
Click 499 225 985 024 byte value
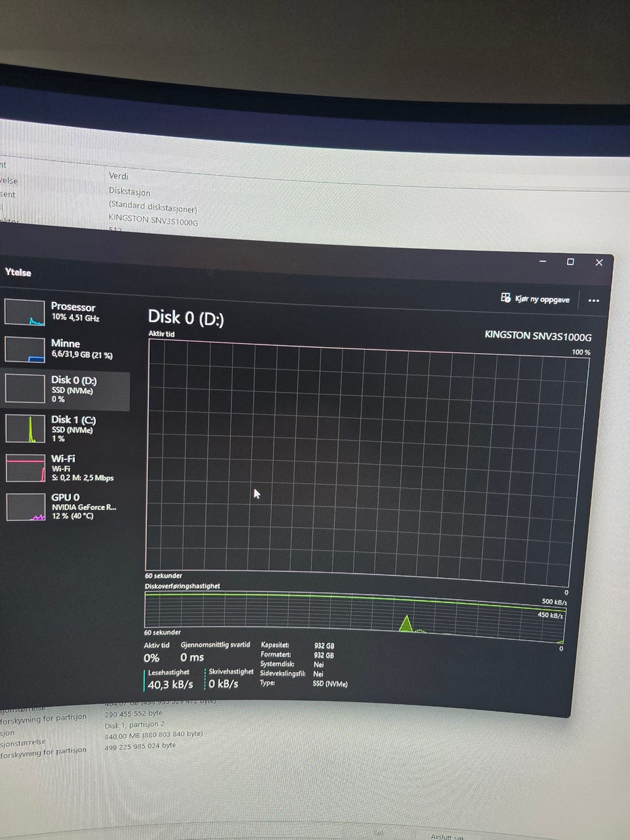(x=140, y=745)
